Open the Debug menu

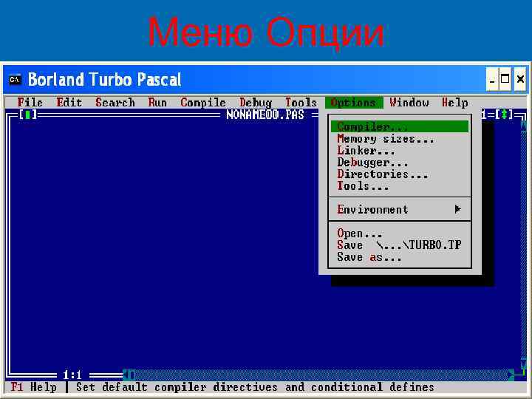click(256, 103)
